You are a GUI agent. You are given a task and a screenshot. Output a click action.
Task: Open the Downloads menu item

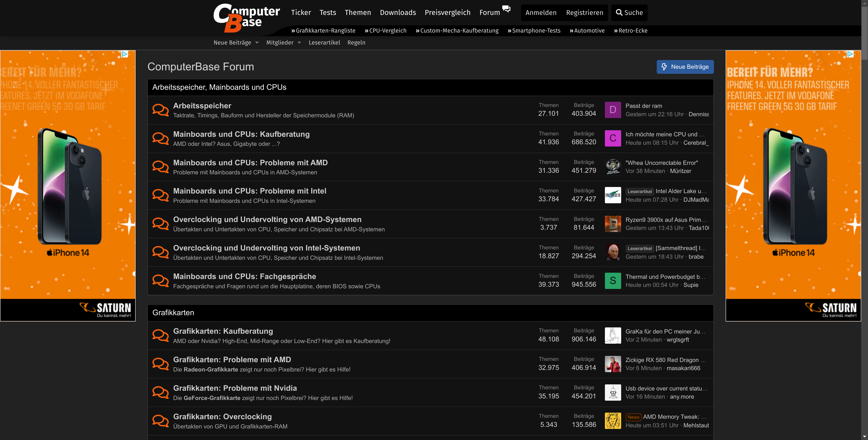tap(398, 13)
